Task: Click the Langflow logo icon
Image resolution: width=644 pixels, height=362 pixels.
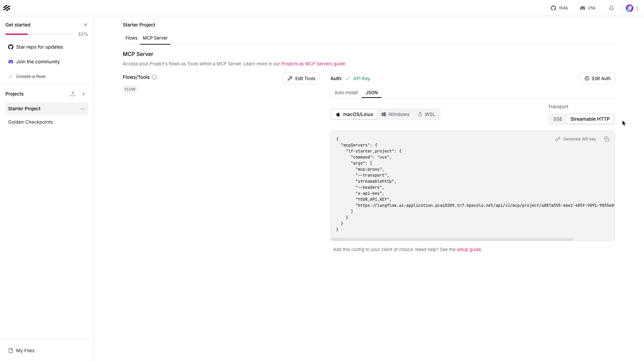Action: pyautogui.click(x=7, y=8)
